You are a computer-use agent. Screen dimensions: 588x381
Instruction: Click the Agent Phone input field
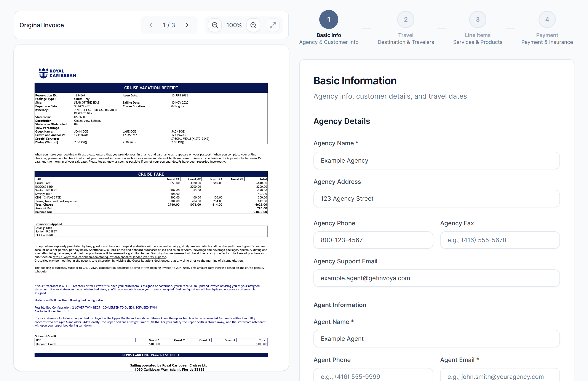[x=373, y=376]
